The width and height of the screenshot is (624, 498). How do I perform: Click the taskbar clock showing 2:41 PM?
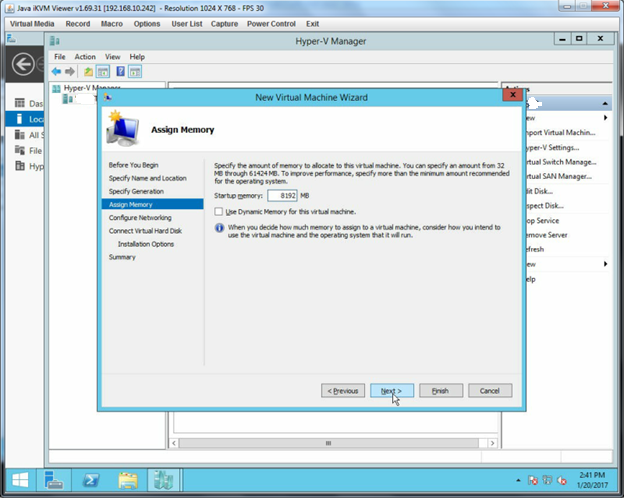[592, 480]
